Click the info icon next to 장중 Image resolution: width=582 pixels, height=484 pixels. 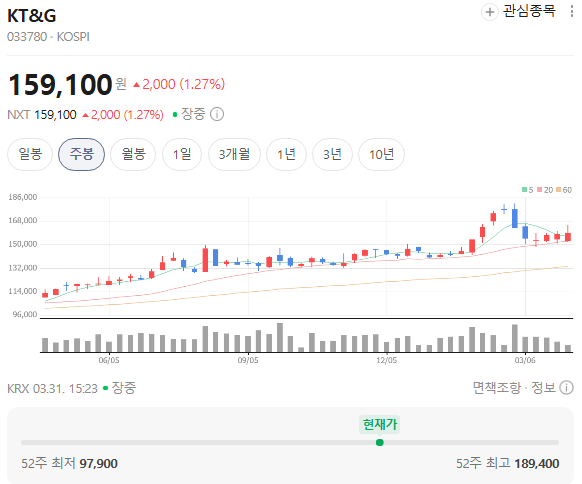click(217, 114)
